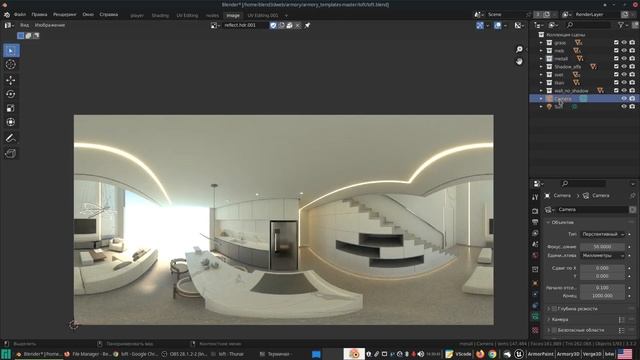Select the Annotate pencil tool
640x360 pixels.
(11, 138)
